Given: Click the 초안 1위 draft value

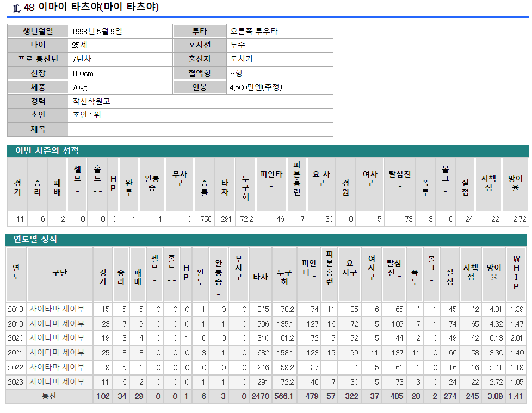Looking at the screenshot, I should [86, 115].
